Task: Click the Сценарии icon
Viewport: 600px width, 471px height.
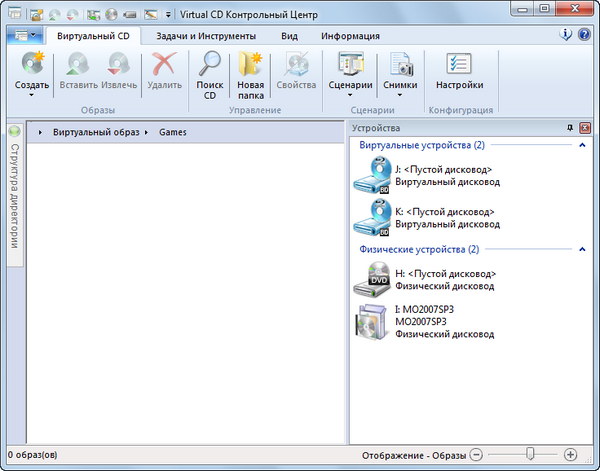Action: pos(350,66)
